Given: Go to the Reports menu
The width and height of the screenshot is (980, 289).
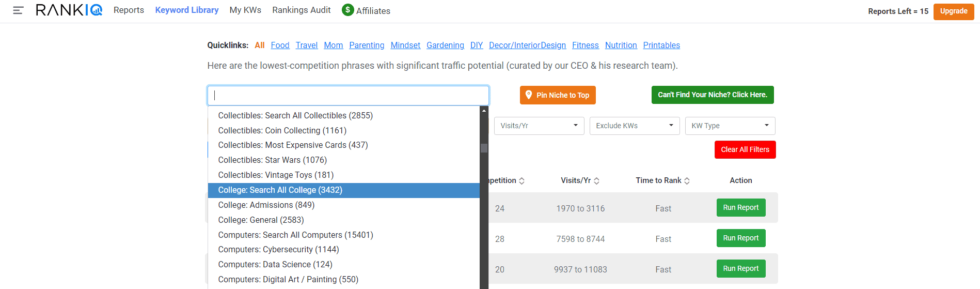Looking at the screenshot, I should point(129,10).
